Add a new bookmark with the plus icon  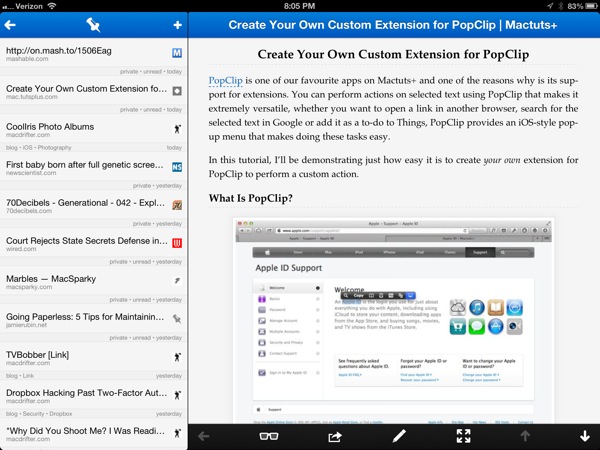(x=177, y=25)
